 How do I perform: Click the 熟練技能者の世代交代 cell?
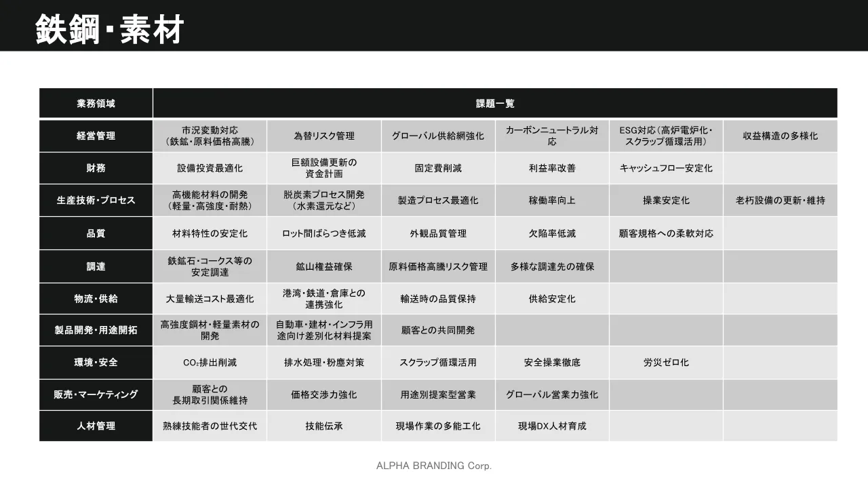pyautogui.click(x=210, y=426)
